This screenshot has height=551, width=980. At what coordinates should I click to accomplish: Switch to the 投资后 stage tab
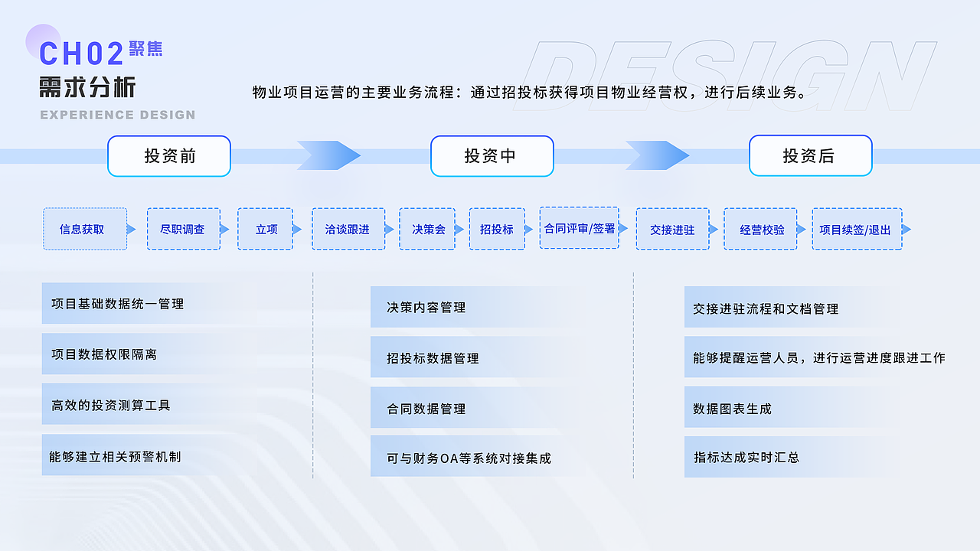(810, 155)
